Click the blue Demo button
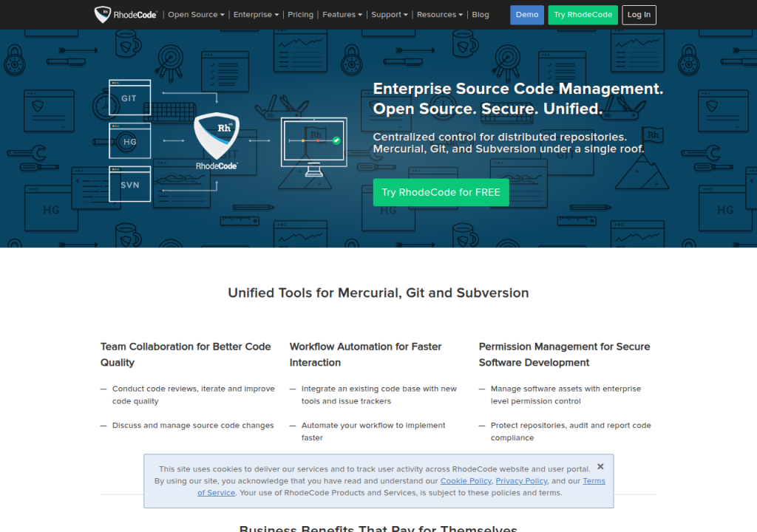 point(526,15)
